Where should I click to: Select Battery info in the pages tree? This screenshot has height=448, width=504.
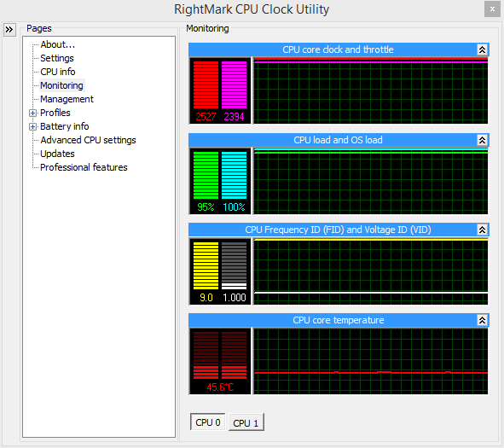[64, 126]
